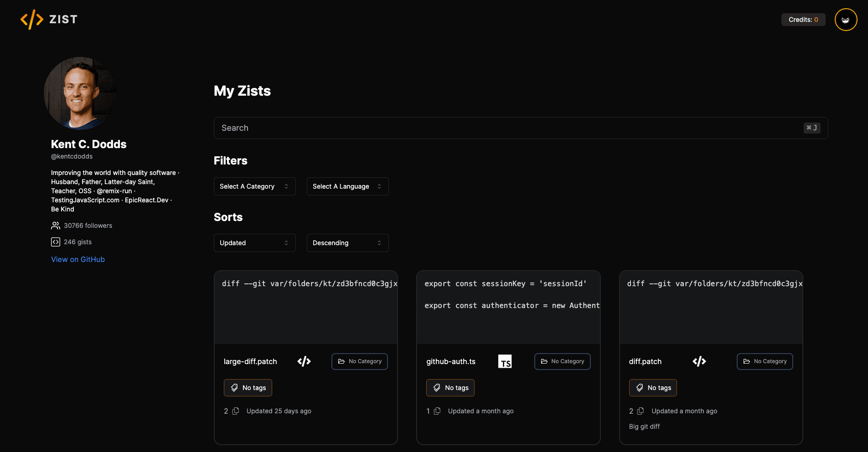The width and height of the screenshot is (868, 452).
Task: Click the code icon beside large-diff.patch
Action: pyautogui.click(x=304, y=361)
